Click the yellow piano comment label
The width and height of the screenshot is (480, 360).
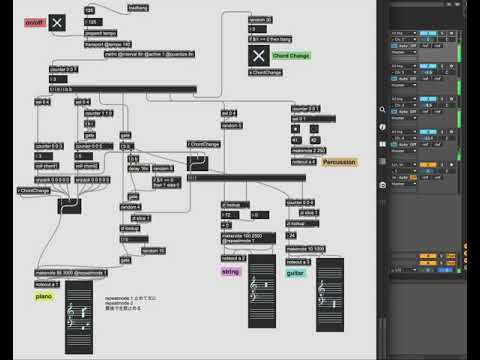tap(43, 296)
